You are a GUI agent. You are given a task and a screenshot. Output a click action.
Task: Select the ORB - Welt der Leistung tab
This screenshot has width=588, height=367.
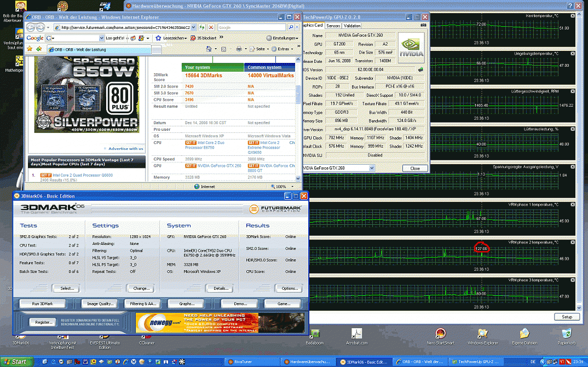(99, 49)
